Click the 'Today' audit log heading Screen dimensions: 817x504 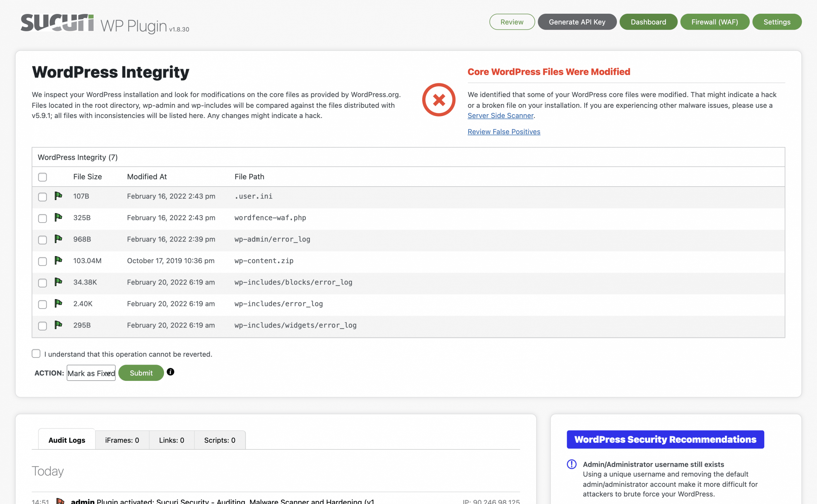48,471
